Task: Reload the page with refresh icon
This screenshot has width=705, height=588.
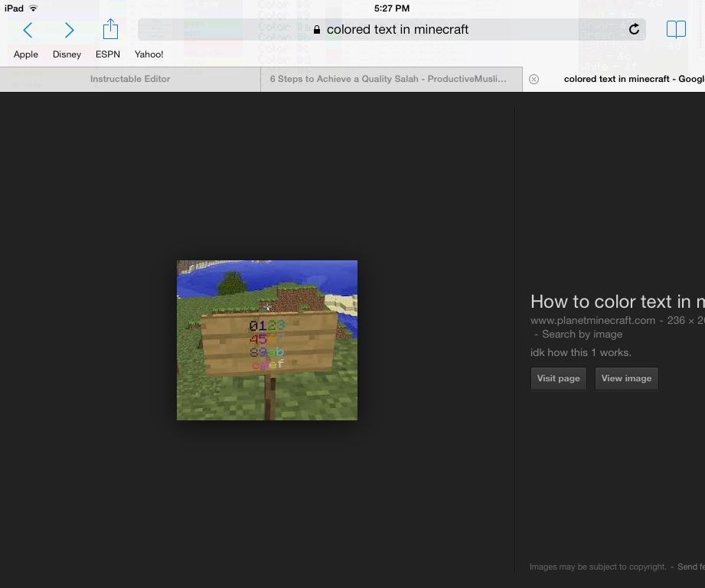Action: tap(634, 29)
